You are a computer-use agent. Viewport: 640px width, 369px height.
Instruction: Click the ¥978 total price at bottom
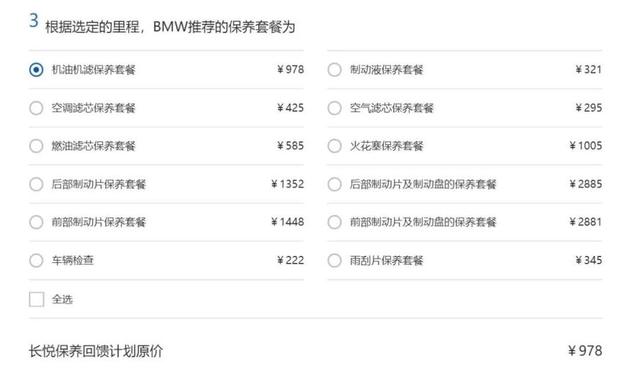coord(585,351)
